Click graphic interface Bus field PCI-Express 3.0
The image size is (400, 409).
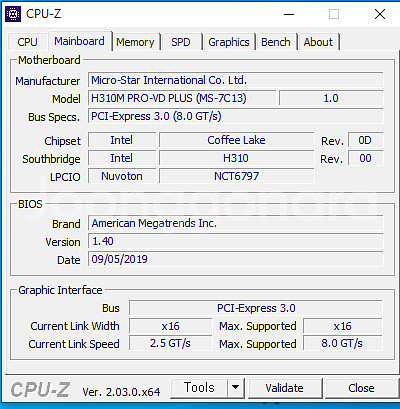[256, 308]
